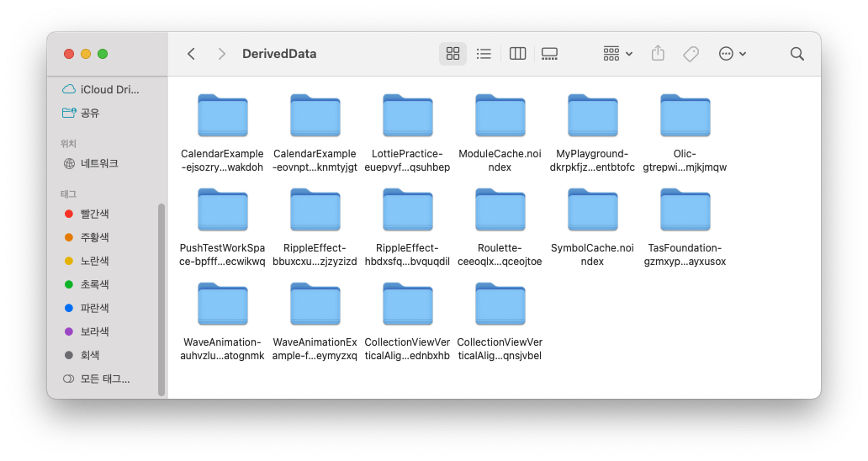
Task: Click the Olic-gtrepwi...mjkjmqw name label
Action: (x=685, y=161)
